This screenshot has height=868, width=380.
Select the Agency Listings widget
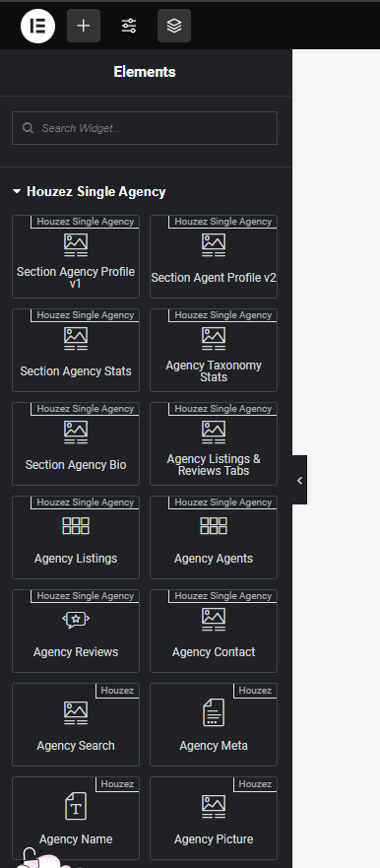tap(76, 538)
